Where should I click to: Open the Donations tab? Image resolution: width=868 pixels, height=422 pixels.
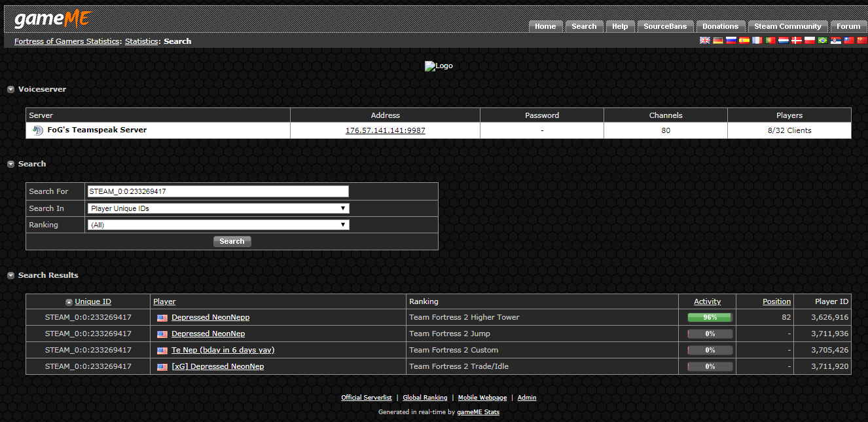[720, 26]
